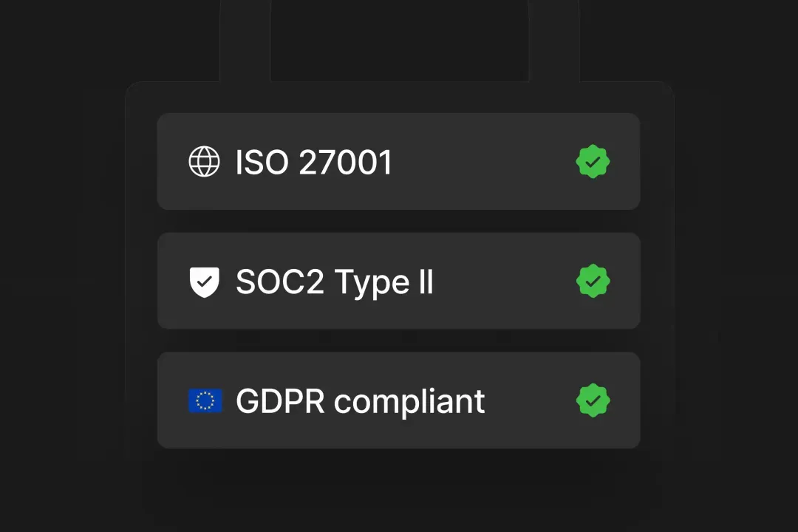
Task: Click the globe icon beside ISO 27001
Action: (204, 162)
